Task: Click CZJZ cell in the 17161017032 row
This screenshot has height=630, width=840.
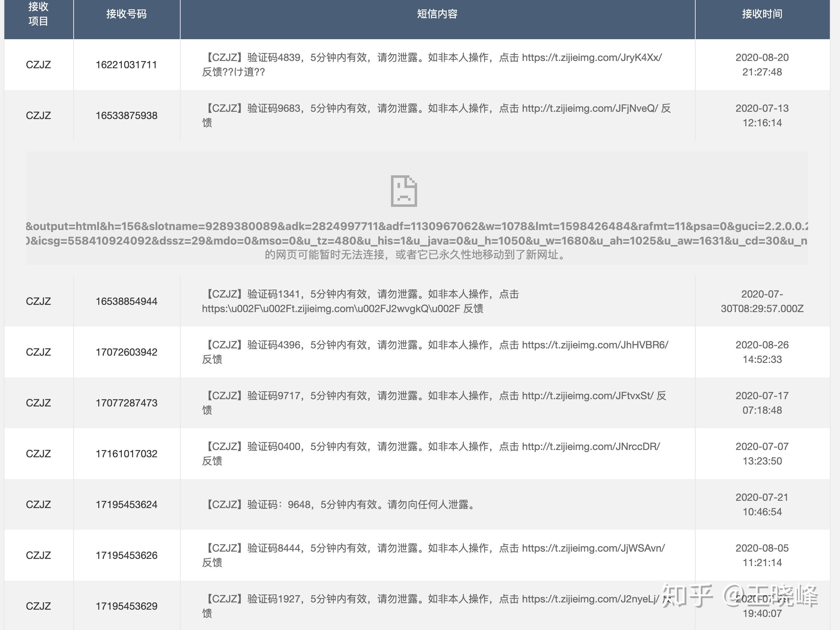Action: pos(38,454)
